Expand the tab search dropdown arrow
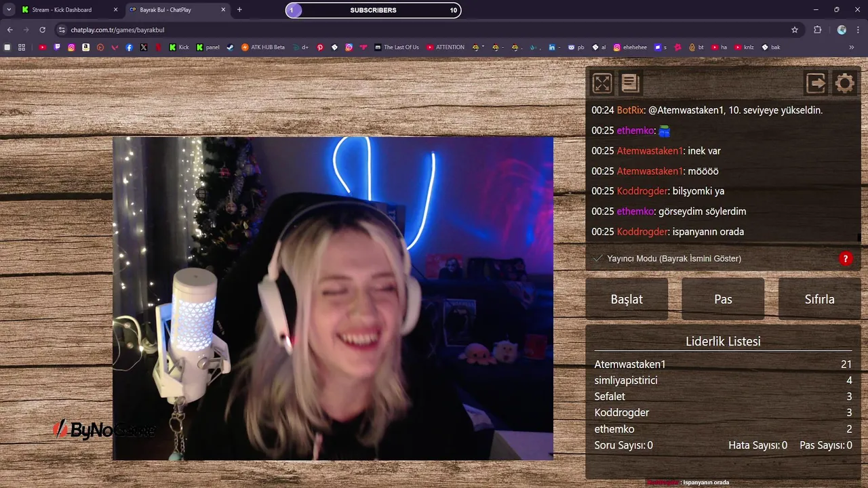The image size is (868, 488). point(9,9)
